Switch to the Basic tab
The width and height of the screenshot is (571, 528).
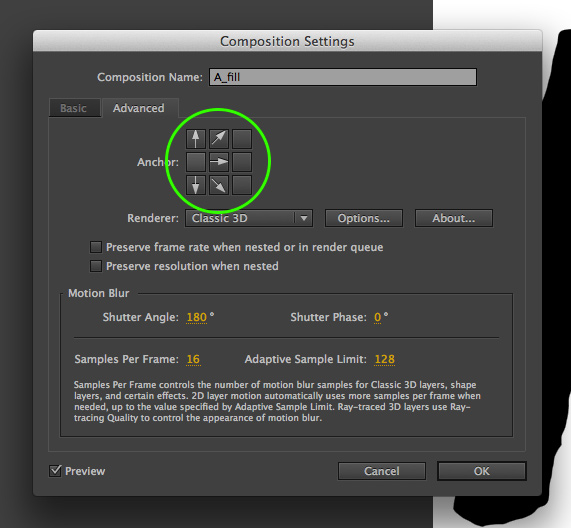(x=74, y=108)
